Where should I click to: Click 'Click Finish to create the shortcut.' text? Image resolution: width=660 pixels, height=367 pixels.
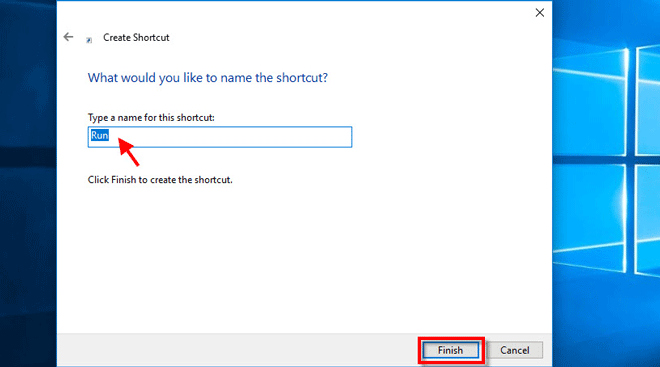pos(160,180)
